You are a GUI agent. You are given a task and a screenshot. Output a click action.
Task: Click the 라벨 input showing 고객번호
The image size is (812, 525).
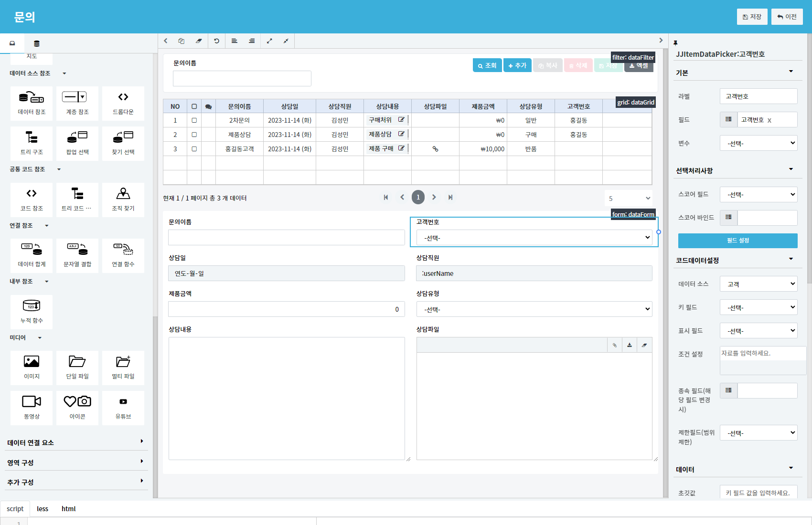pyautogui.click(x=759, y=96)
